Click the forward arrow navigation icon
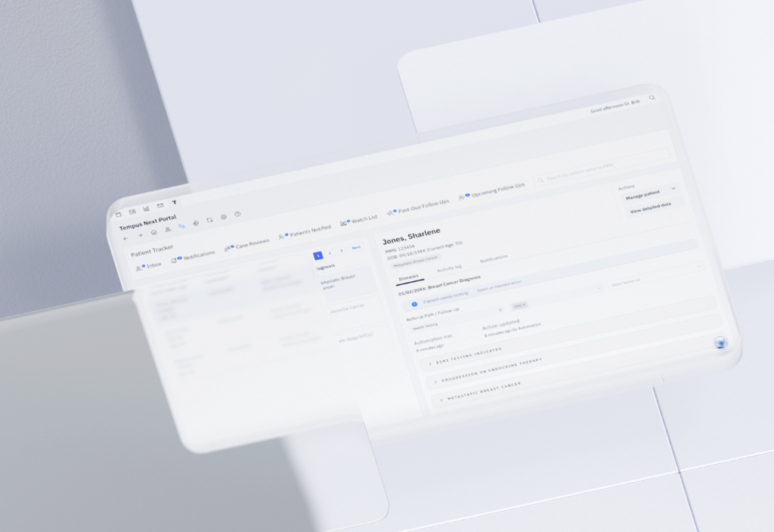The width and height of the screenshot is (774, 532). (x=139, y=235)
